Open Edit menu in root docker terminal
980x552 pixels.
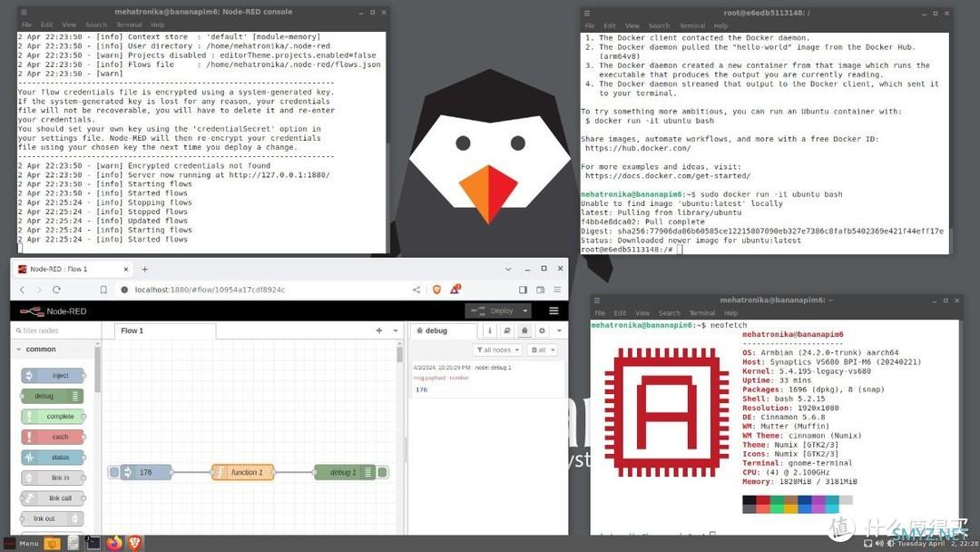pyautogui.click(x=610, y=25)
